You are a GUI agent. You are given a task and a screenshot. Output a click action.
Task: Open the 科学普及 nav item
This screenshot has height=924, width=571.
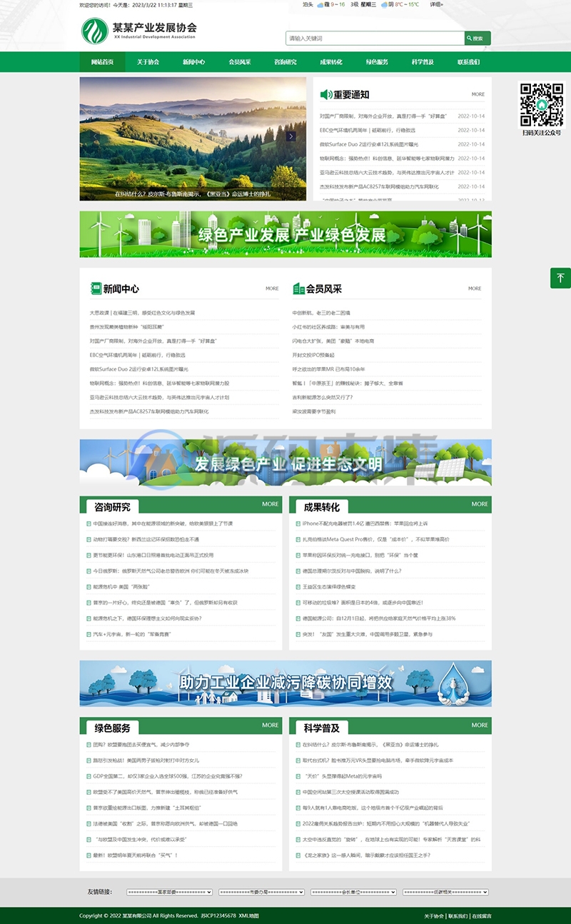pos(423,62)
